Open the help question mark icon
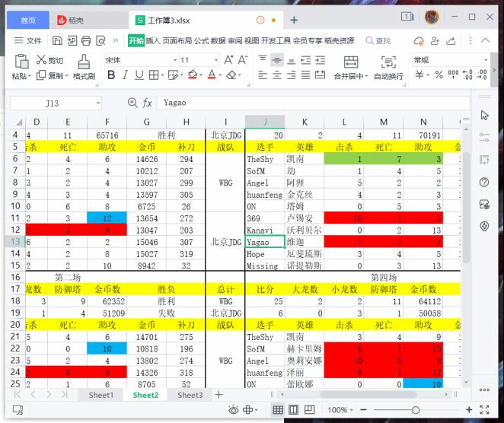504x423 pixels. tap(484, 183)
